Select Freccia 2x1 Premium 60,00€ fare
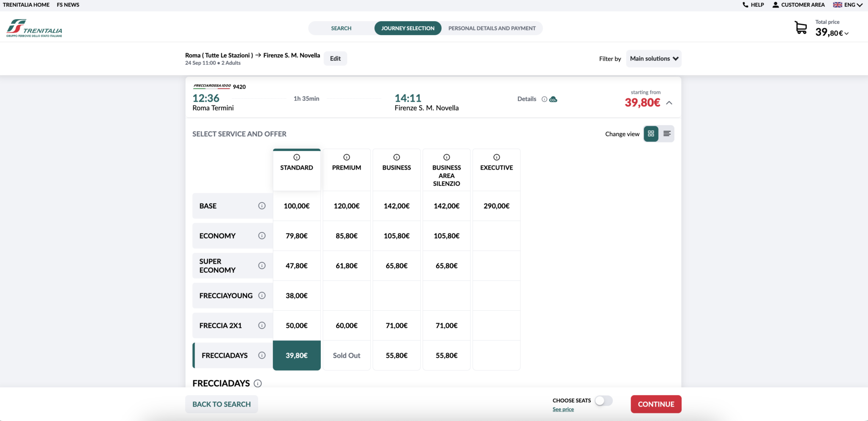The image size is (868, 421). [x=346, y=326]
